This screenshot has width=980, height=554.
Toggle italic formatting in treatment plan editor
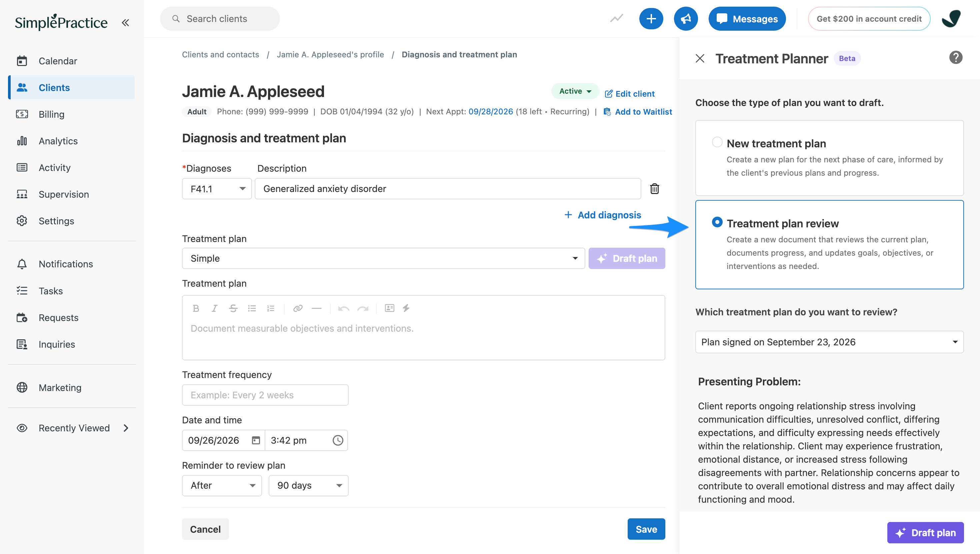click(x=215, y=308)
